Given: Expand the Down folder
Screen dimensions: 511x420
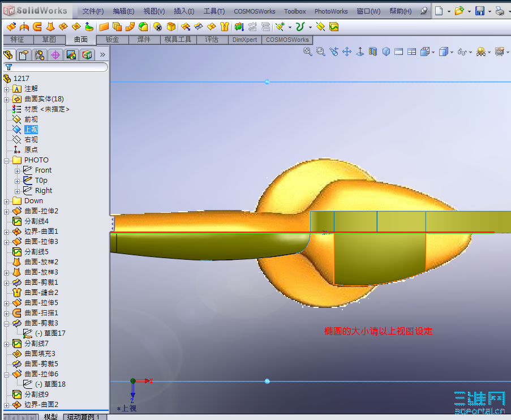Looking at the screenshot, I should [7, 202].
